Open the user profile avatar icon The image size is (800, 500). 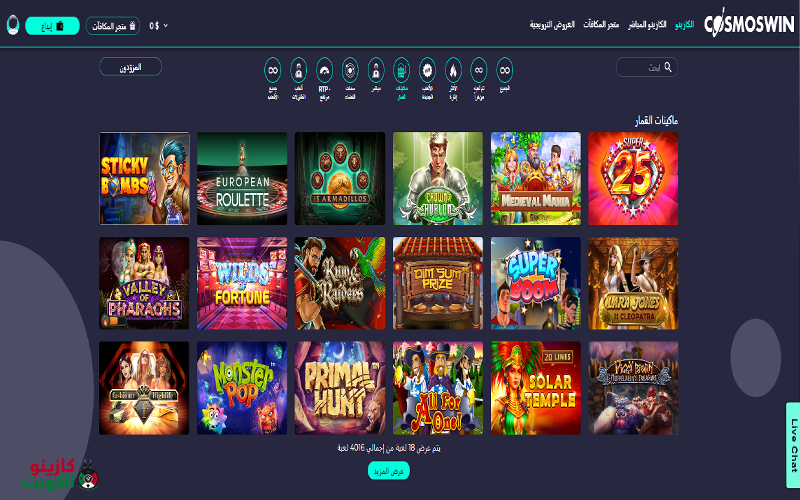(13, 25)
